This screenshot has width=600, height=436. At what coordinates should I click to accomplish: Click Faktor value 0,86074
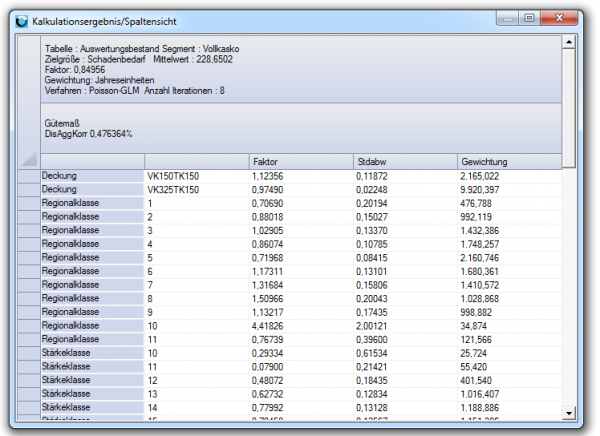[x=267, y=244]
